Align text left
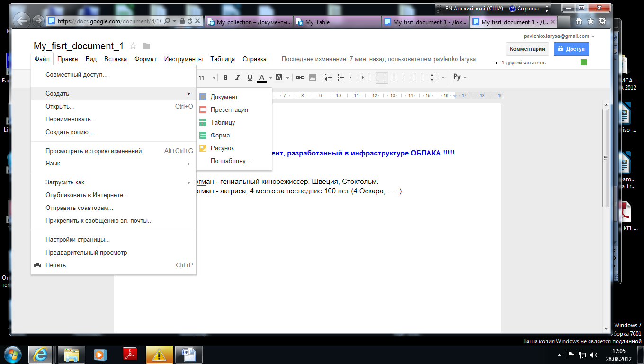The image size is (644, 364). click(x=382, y=77)
